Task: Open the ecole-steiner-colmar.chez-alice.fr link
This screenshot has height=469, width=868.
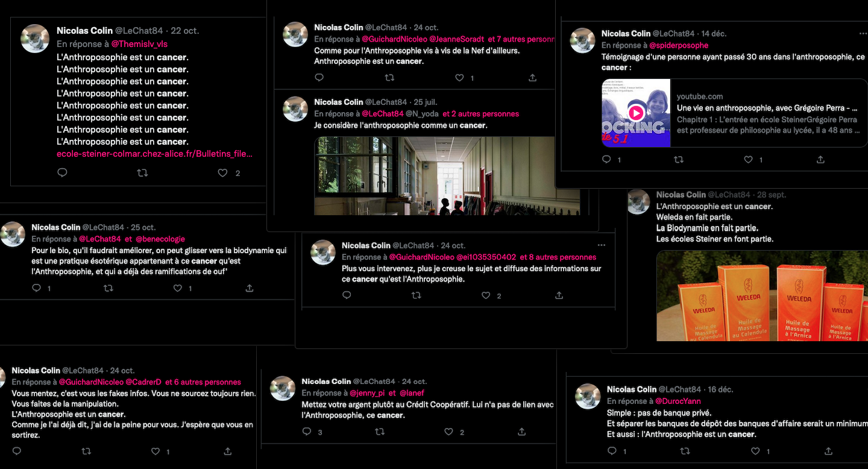Action: (x=154, y=154)
